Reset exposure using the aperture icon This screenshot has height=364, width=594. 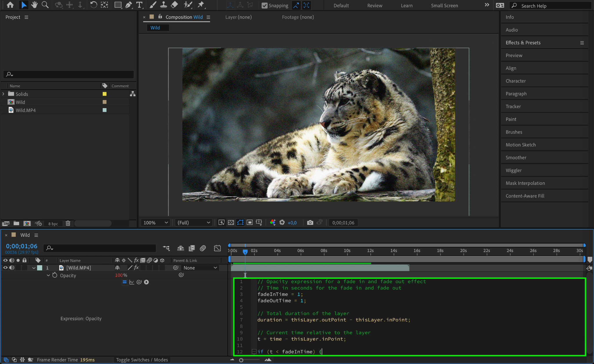282,223
